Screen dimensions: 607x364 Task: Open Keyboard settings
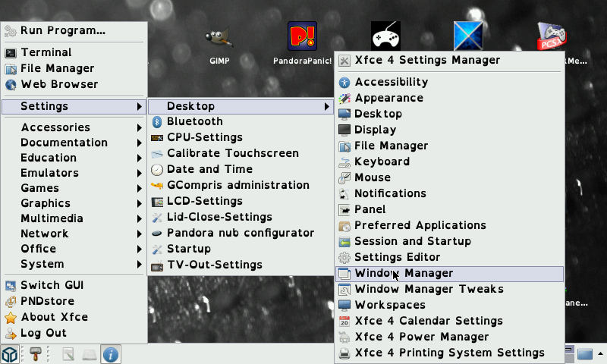click(x=382, y=162)
